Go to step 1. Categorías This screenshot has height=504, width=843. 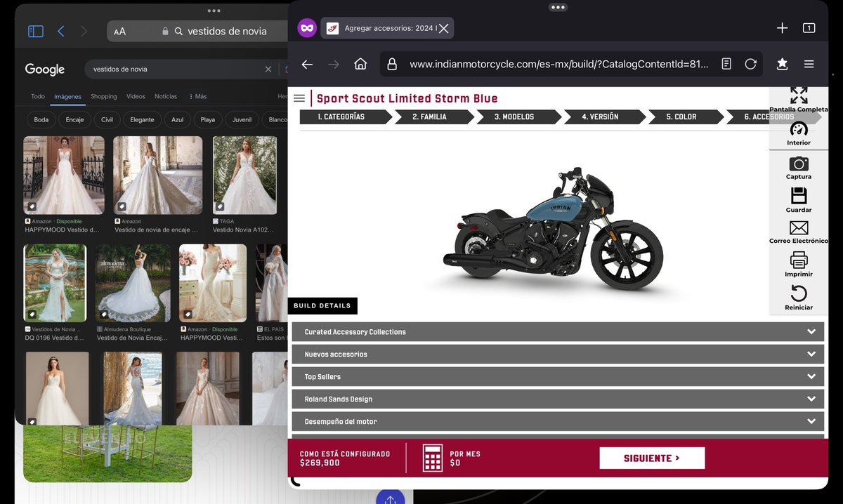point(345,117)
